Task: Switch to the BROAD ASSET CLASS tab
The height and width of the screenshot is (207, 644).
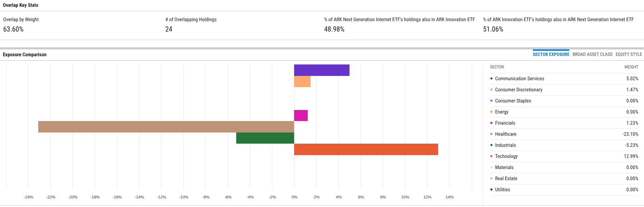Action: pos(592,54)
